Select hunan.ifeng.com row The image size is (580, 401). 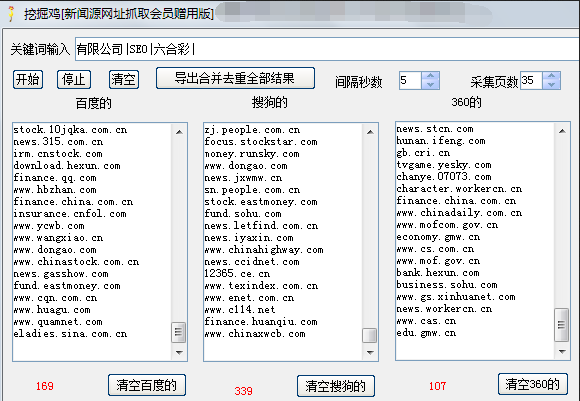(x=441, y=141)
